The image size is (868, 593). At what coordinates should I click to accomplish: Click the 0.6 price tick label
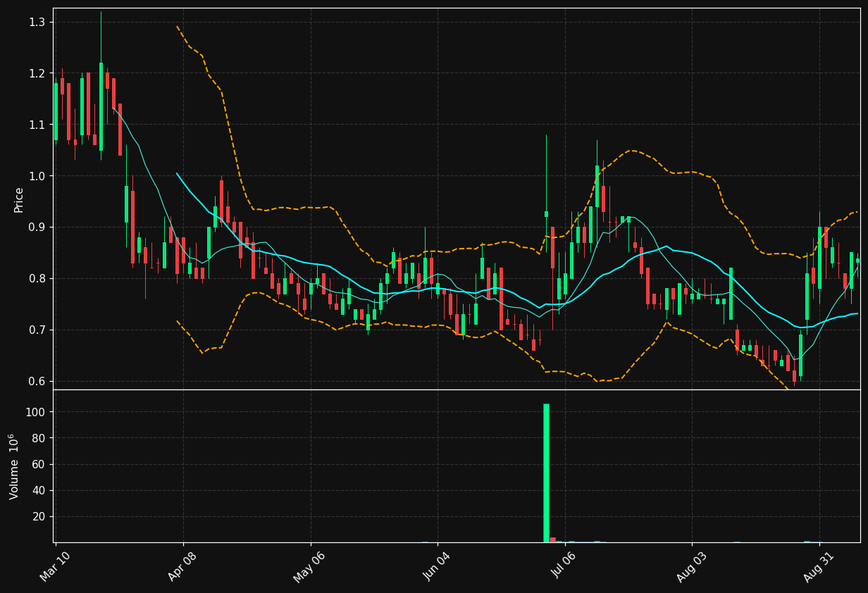tap(37, 382)
